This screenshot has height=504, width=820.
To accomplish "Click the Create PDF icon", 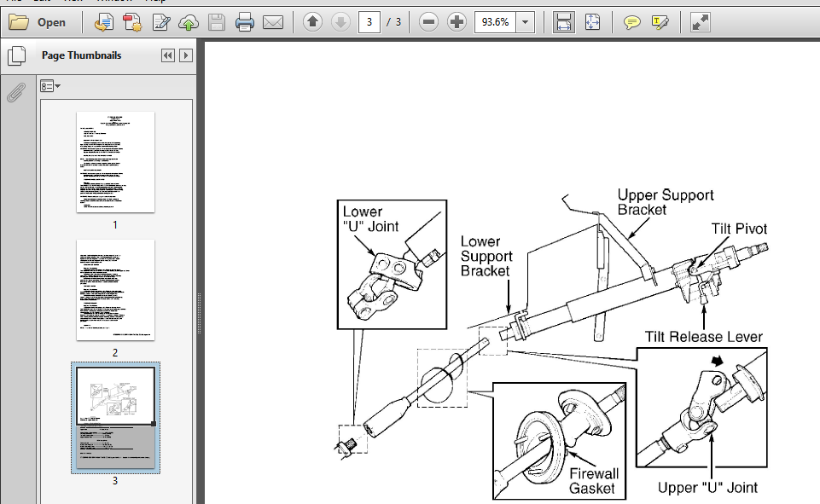I will pyautogui.click(x=132, y=22).
